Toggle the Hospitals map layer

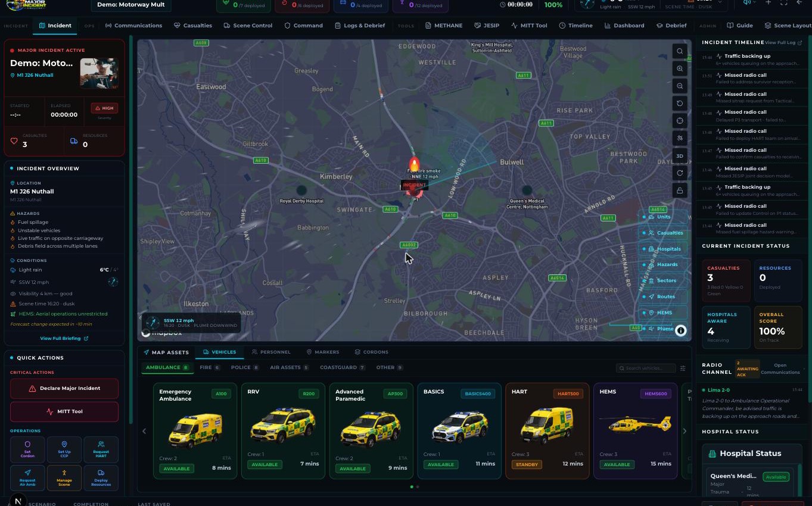pos(663,249)
